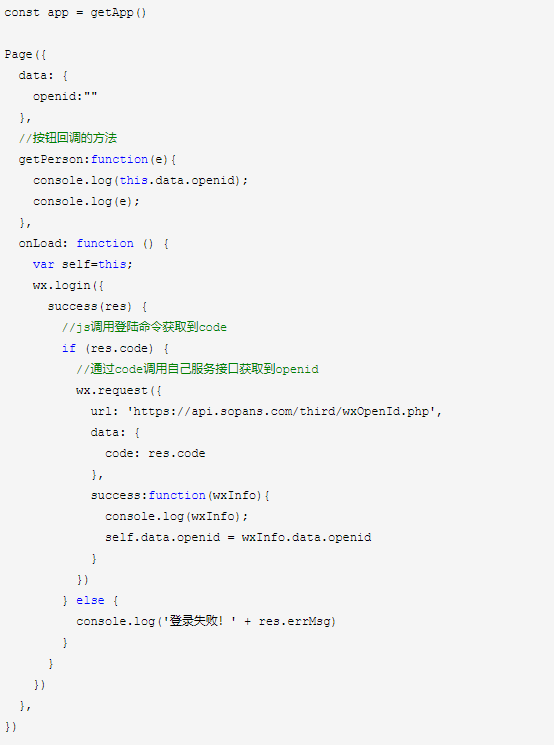The image size is (554, 745).
Task: Click console.log(this.data.openid) statement
Action: coord(141,181)
